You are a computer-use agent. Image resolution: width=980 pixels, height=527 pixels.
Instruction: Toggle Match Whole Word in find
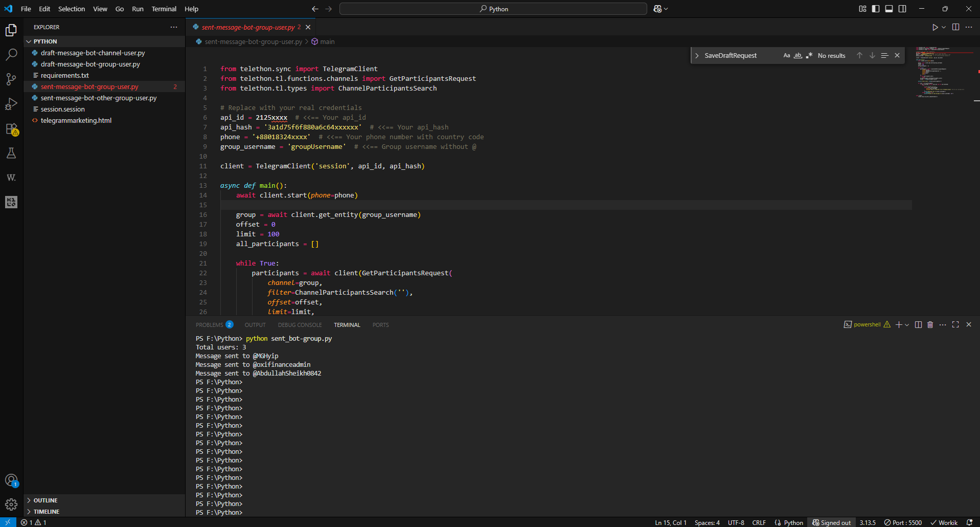pos(797,55)
